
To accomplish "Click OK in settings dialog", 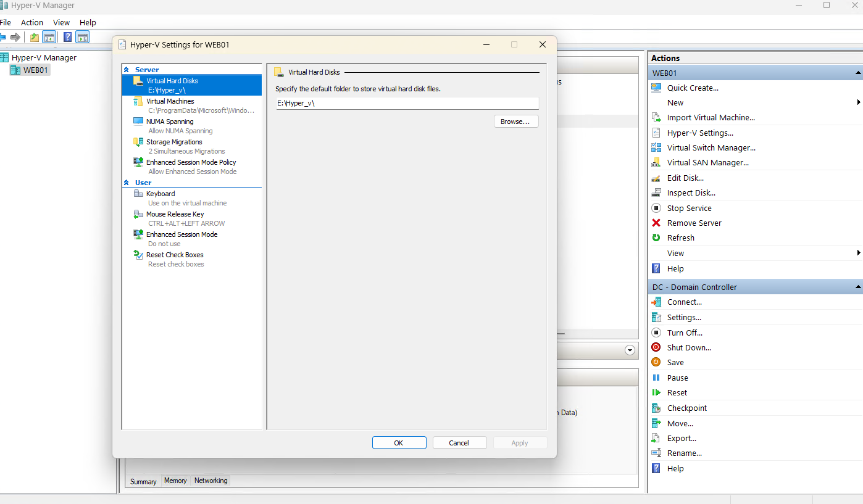I will tap(399, 443).
